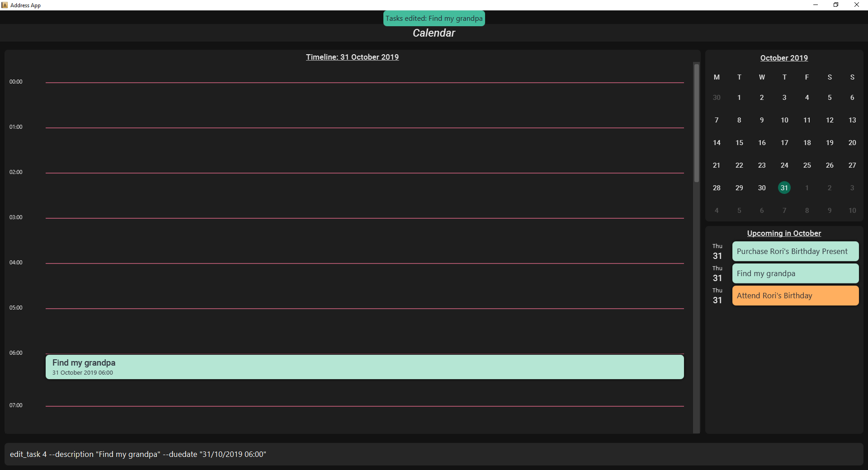Select day 17 in the calendar
The image size is (868, 470).
(784, 143)
